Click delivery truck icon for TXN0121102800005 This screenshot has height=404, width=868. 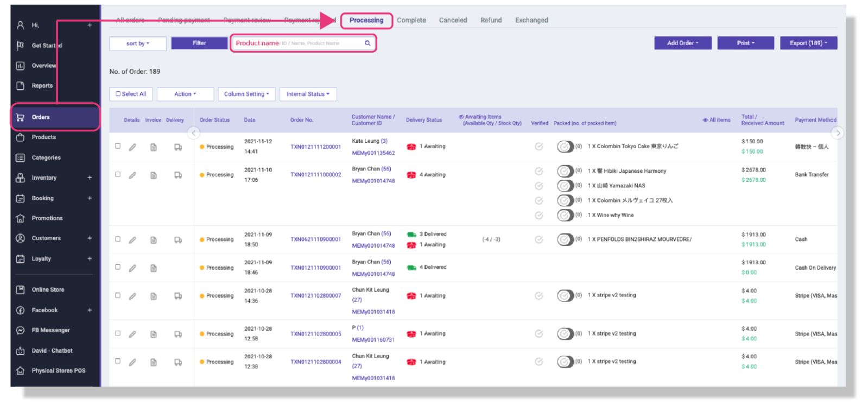tap(178, 334)
